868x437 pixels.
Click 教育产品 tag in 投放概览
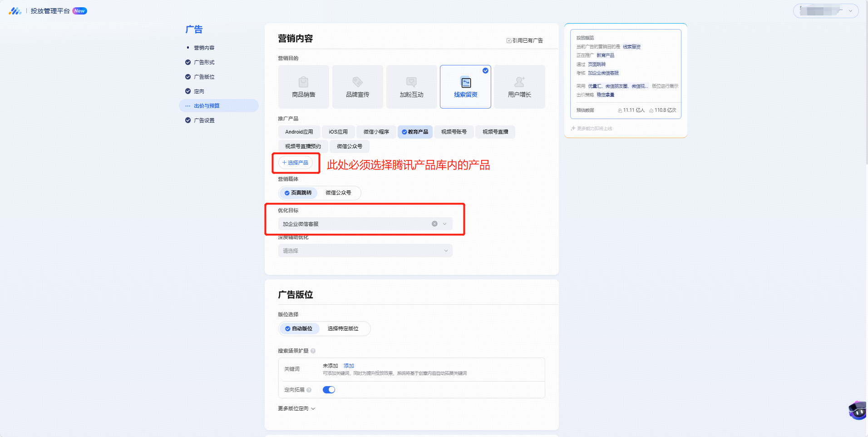point(605,55)
